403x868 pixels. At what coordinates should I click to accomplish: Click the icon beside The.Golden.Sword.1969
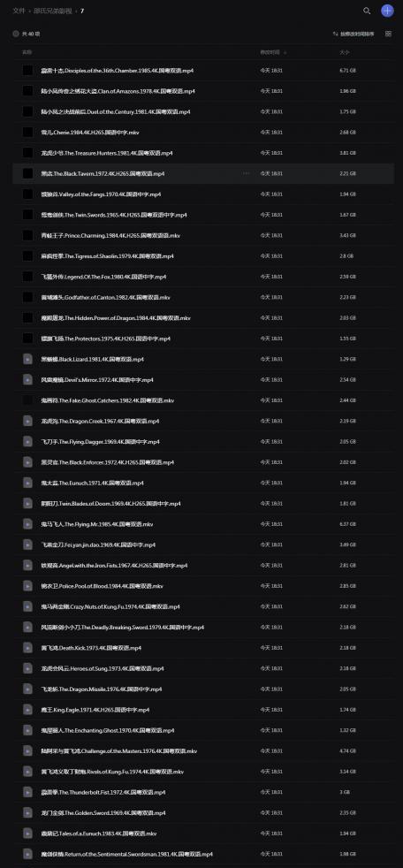[x=27, y=812]
